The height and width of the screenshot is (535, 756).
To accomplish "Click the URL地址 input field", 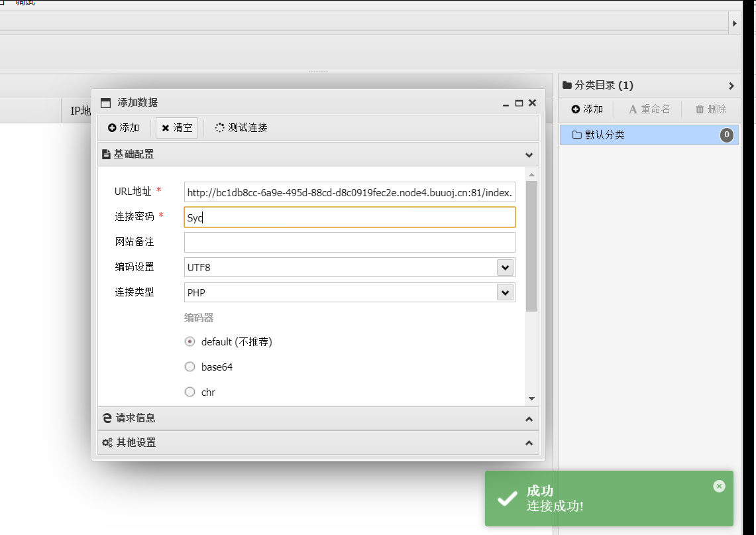I will (350, 192).
